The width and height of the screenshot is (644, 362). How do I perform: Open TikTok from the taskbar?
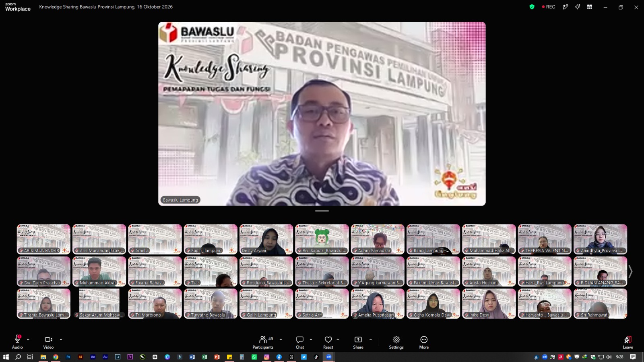tap(316, 357)
